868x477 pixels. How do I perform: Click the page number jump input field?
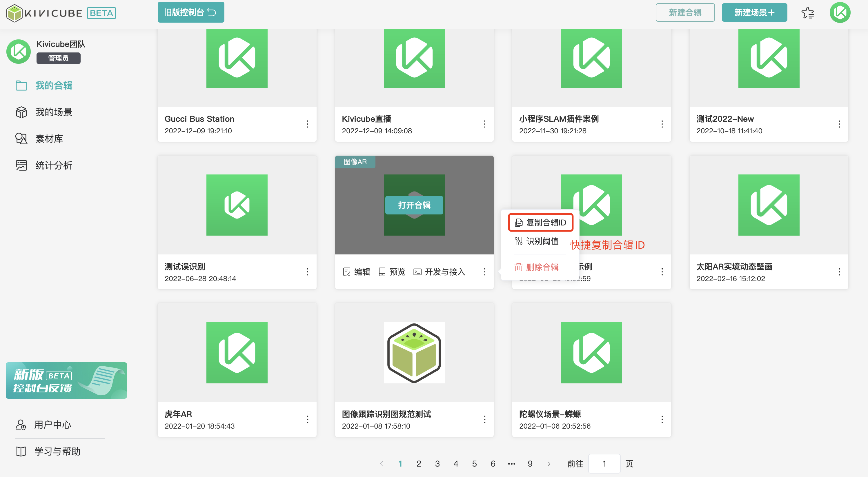coord(604,464)
